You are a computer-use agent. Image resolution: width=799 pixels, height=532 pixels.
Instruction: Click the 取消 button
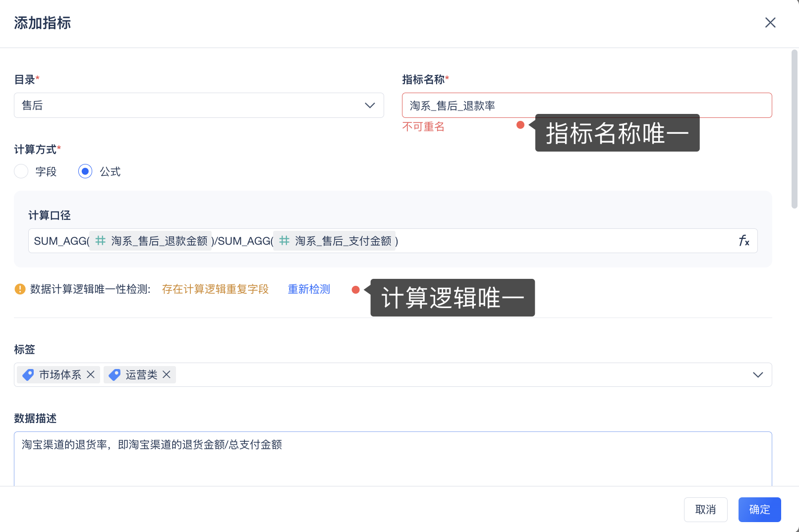pyautogui.click(x=705, y=510)
